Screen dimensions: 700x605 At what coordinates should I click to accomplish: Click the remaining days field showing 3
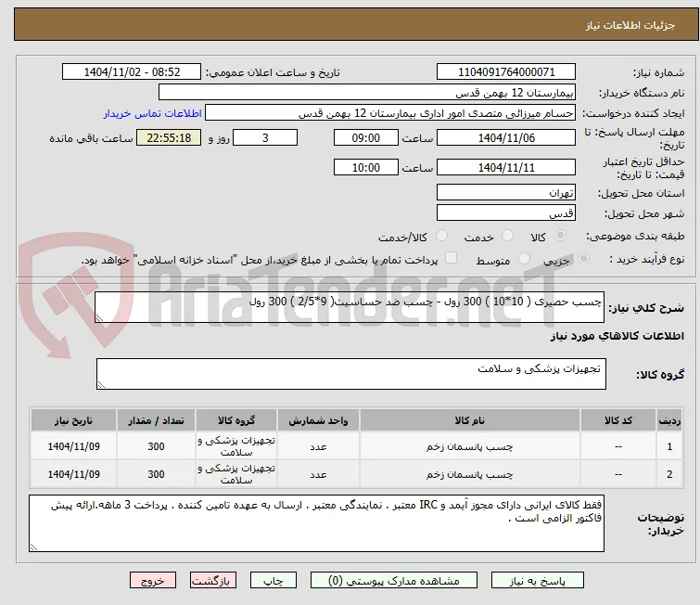[265, 137]
